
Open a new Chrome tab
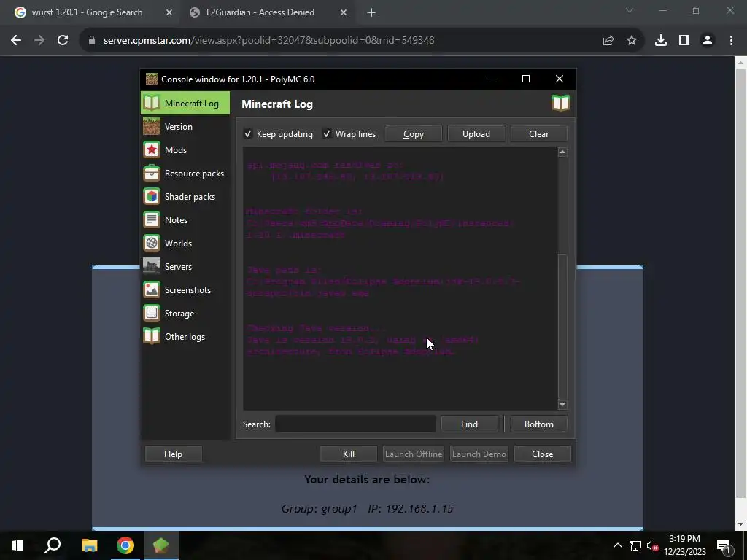pyautogui.click(x=371, y=13)
